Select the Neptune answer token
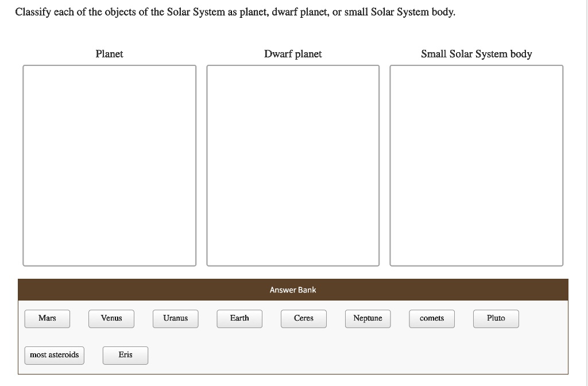The image size is (588, 386). pyautogui.click(x=367, y=318)
